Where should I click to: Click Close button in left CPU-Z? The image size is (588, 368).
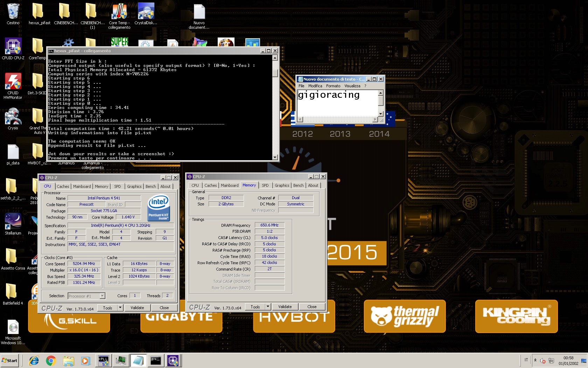pos(164,308)
